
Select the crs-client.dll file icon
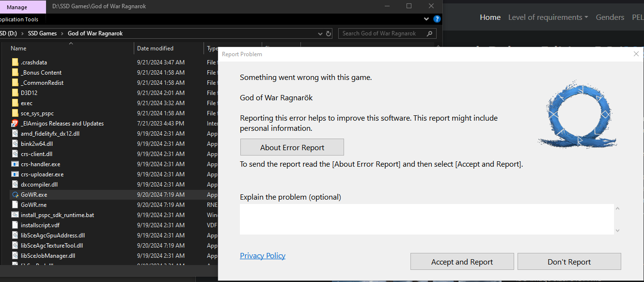click(15, 154)
